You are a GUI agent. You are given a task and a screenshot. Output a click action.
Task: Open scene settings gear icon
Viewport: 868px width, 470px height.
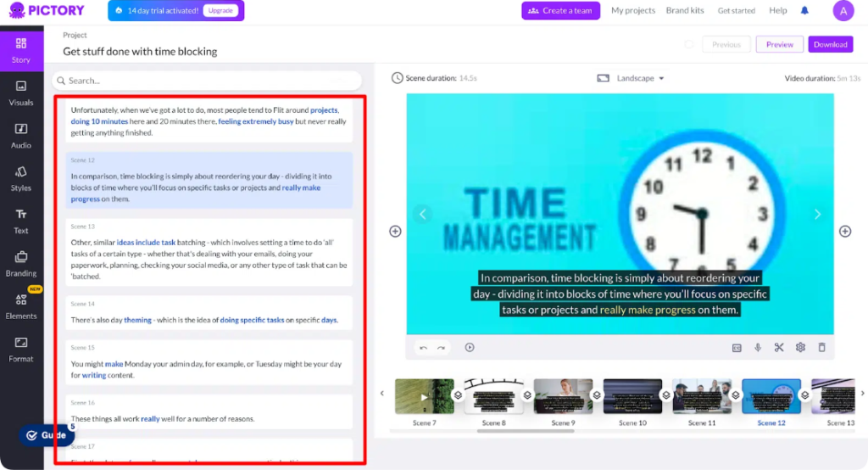click(x=800, y=347)
